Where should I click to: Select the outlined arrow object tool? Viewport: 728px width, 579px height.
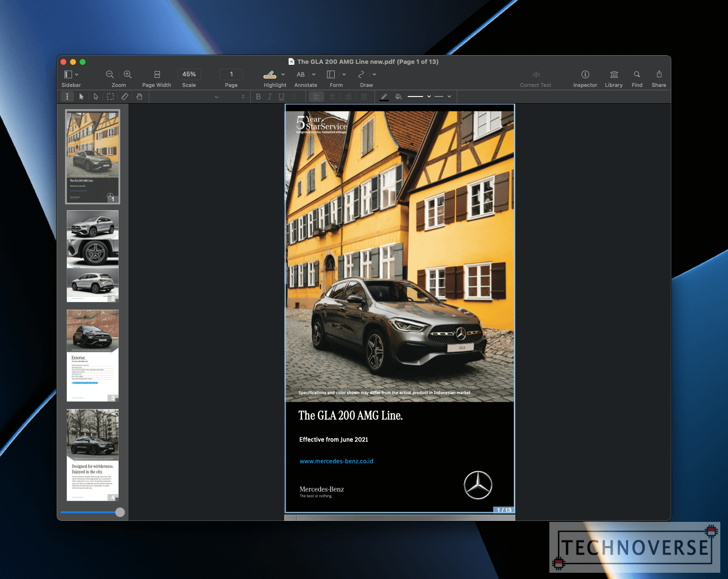[96, 96]
